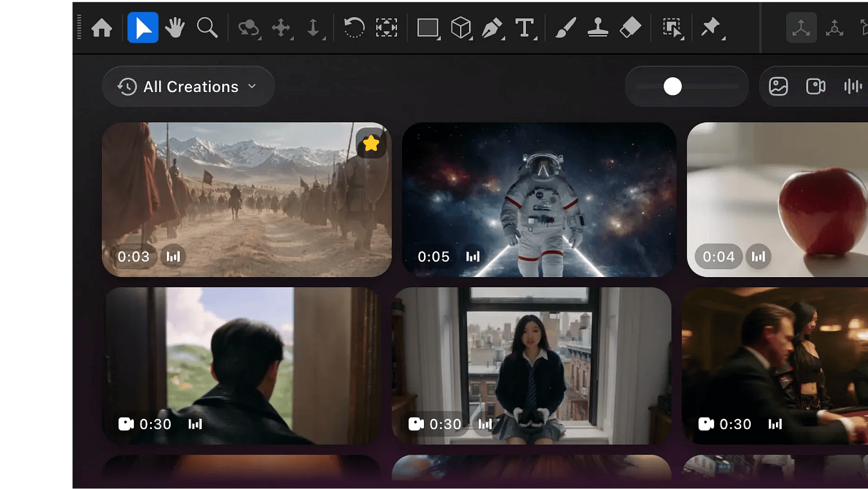Select the Orbit camera tool
Image resolution: width=868 pixels, height=489 pixels.
click(249, 28)
